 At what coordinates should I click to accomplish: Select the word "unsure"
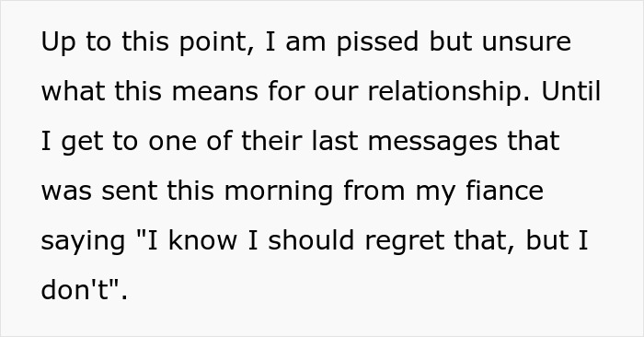click(526, 42)
